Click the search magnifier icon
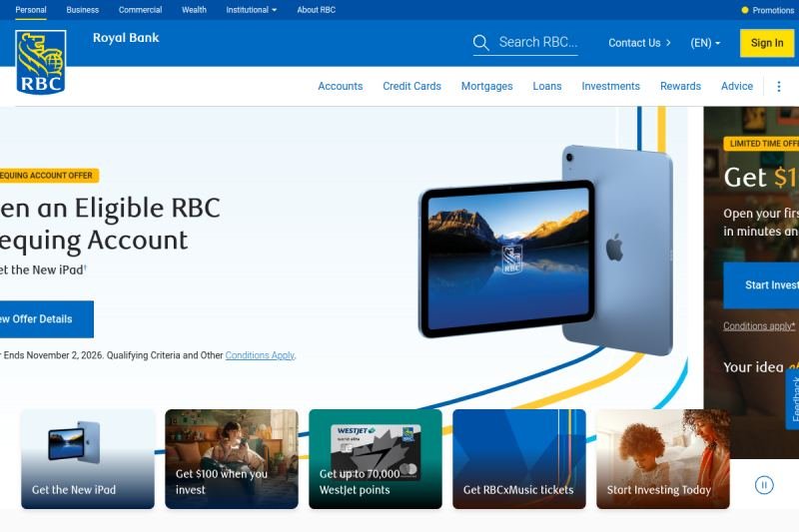The image size is (799, 532). (x=480, y=43)
